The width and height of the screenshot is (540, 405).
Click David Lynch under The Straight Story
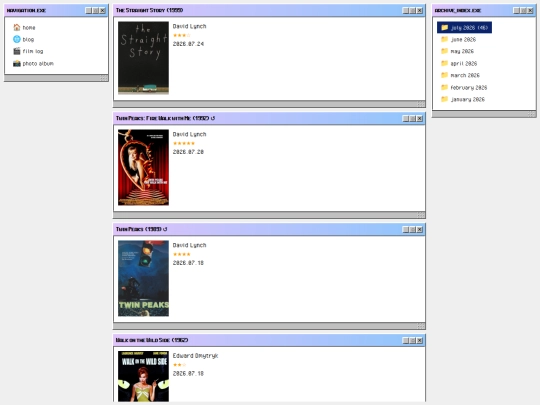(x=189, y=26)
